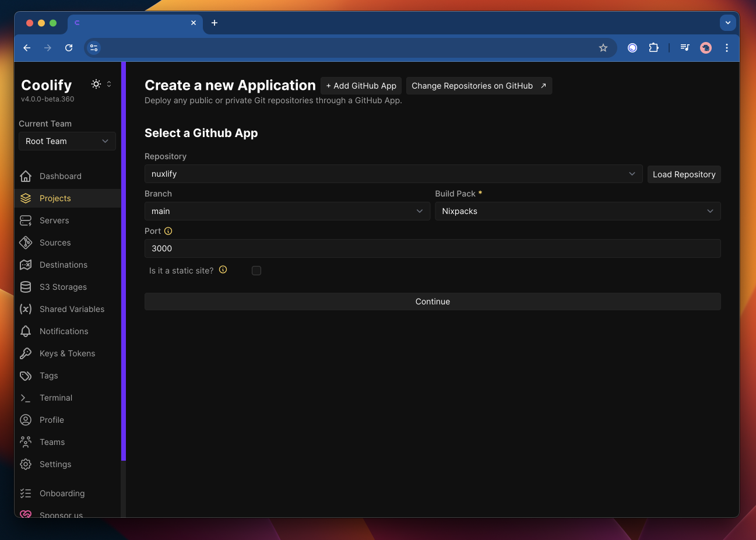The height and width of the screenshot is (540, 756).
Task: Open the Root Team selector
Action: point(67,141)
